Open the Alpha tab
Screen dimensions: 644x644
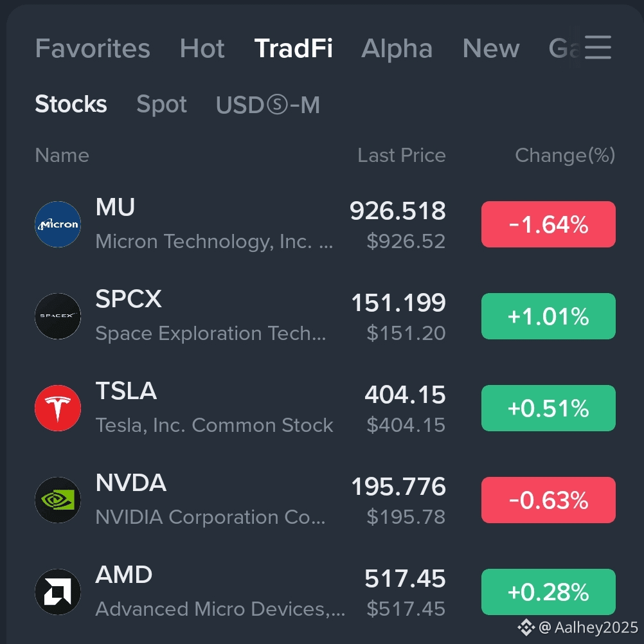397,49
